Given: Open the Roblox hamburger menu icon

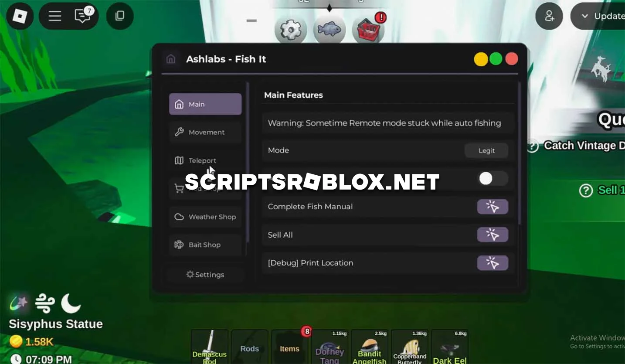Looking at the screenshot, I should click(x=54, y=16).
